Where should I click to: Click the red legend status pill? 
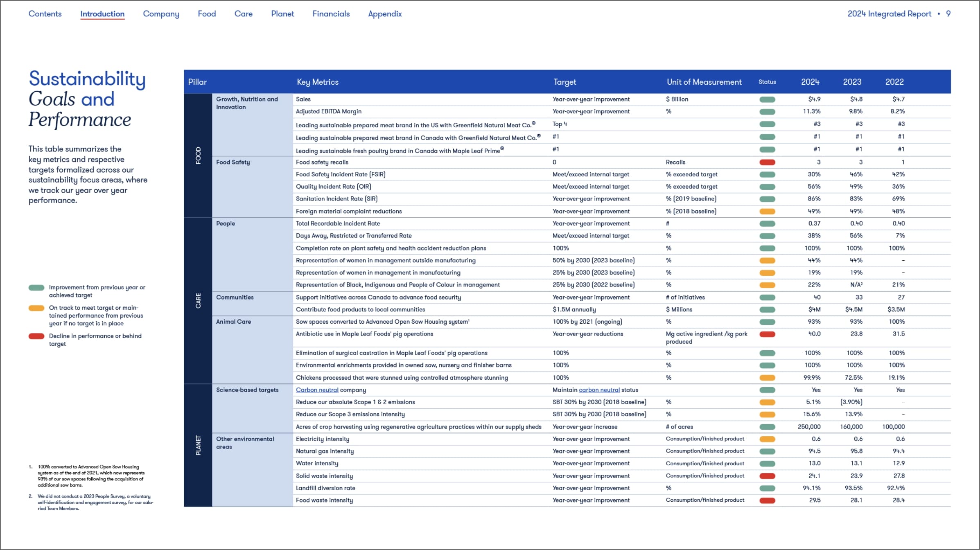pos(36,336)
